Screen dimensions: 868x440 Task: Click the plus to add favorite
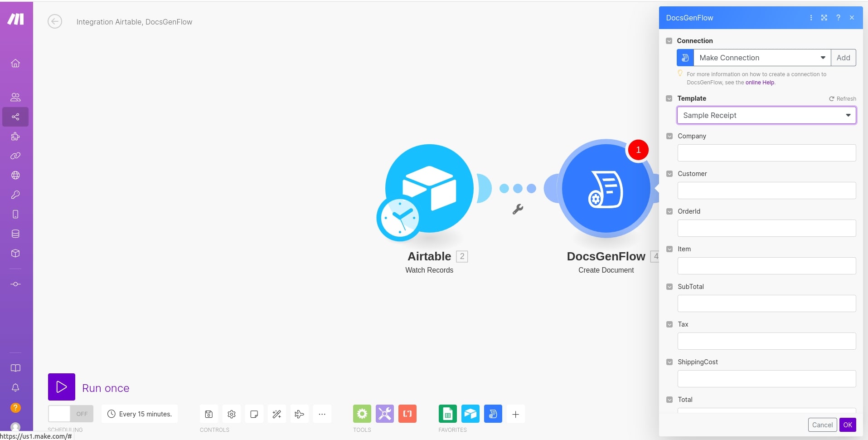click(516, 414)
